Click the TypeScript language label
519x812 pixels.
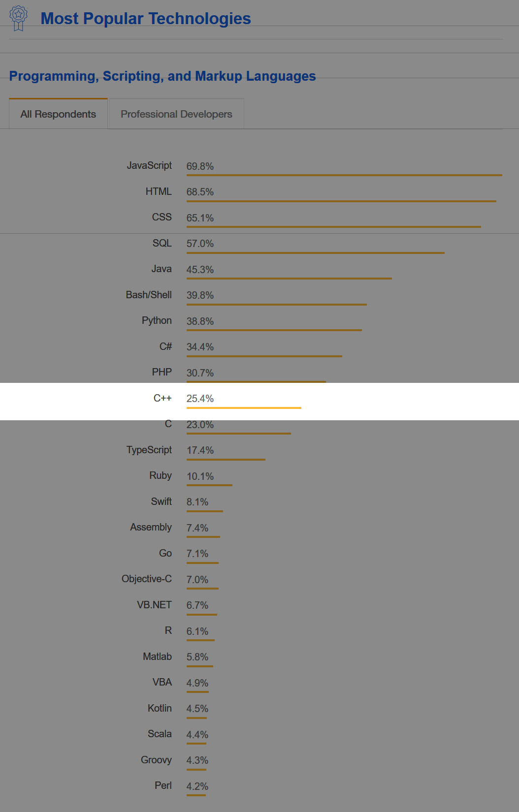(x=149, y=450)
